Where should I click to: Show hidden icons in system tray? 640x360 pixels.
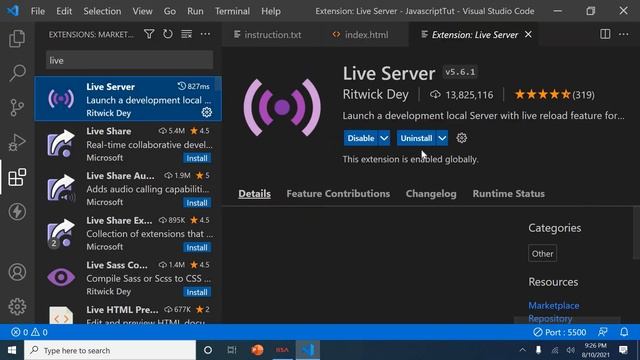(522, 350)
